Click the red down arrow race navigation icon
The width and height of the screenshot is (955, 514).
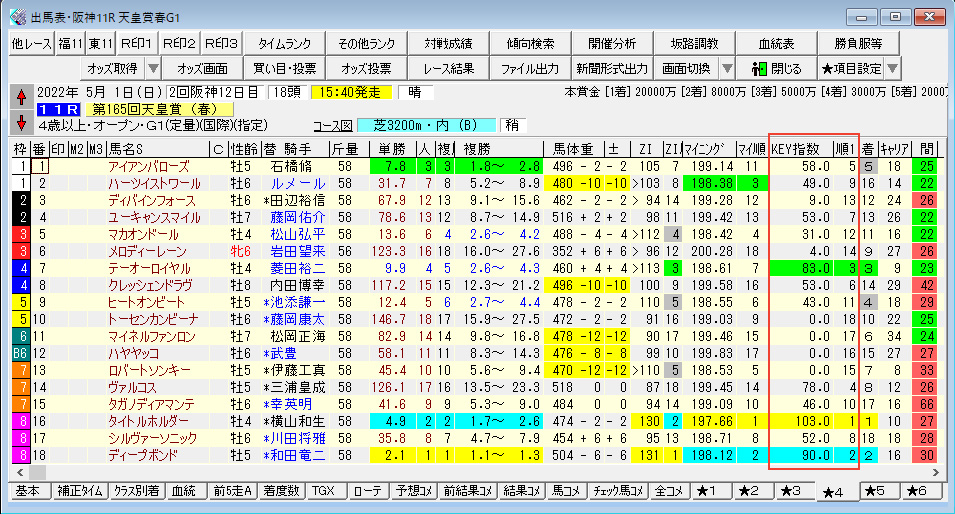[x=21, y=123]
